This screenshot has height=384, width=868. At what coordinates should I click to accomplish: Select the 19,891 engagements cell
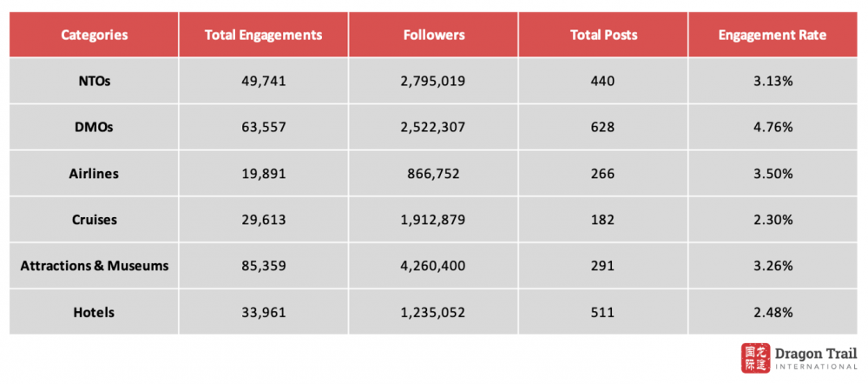[x=263, y=174]
